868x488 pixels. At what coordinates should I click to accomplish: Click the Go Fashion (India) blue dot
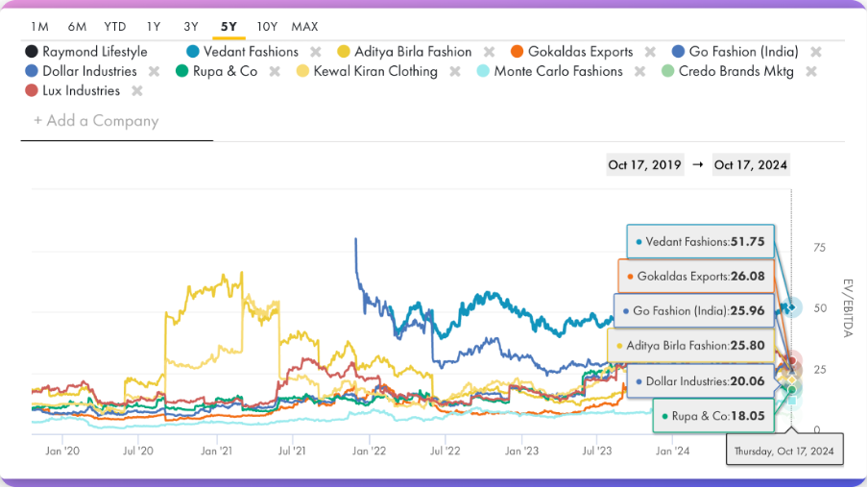tap(678, 52)
